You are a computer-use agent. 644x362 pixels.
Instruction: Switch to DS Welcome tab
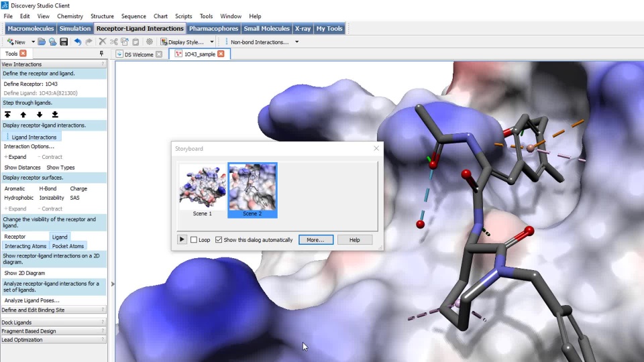tap(139, 54)
